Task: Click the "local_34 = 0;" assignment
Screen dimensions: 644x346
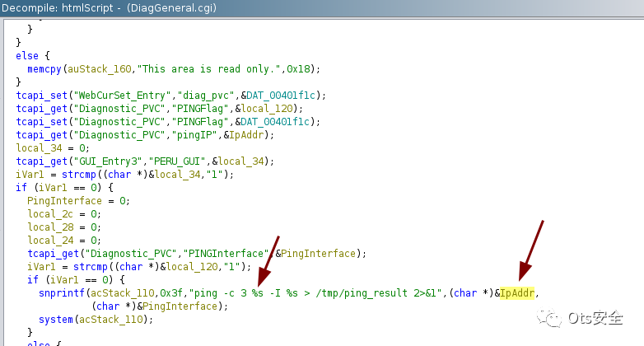Action: (x=53, y=148)
